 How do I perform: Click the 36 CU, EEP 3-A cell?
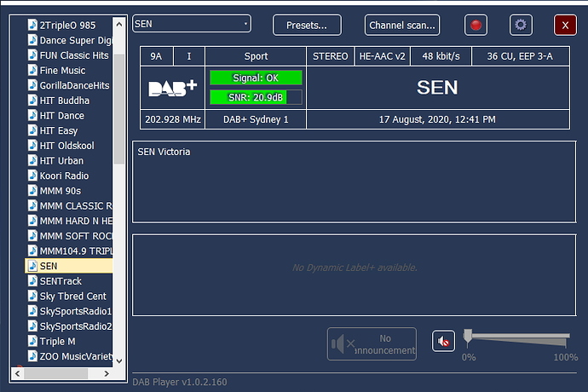[x=520, y=56]
